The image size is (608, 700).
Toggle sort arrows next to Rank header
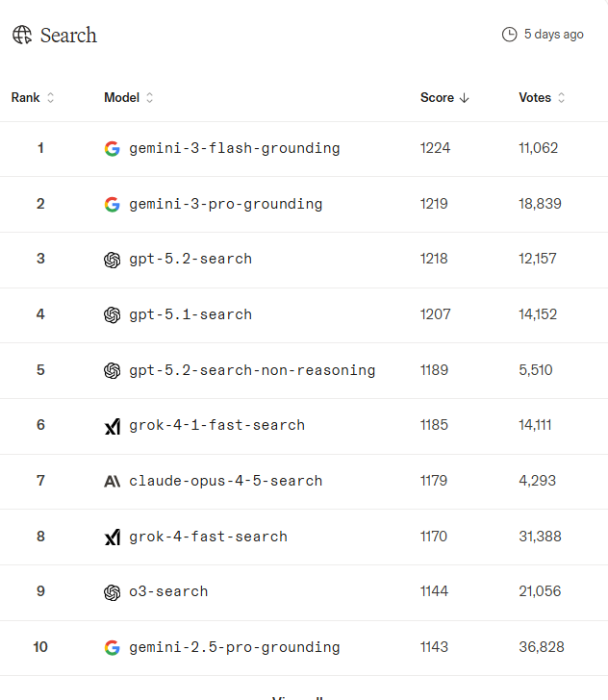pyautogui.click(x=50, y=97)
